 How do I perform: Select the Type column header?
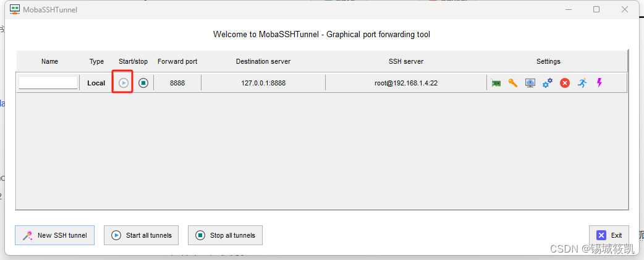click(96, 61)
